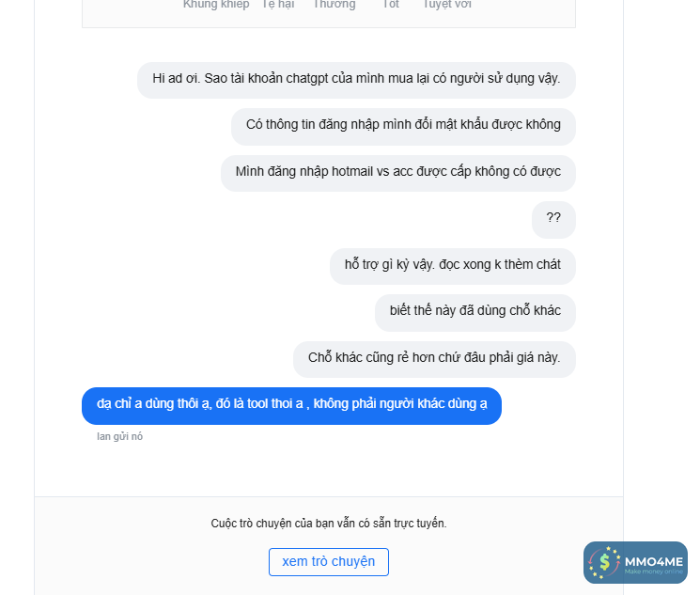
Task: Choose the 'Thường' rating option
Action: click(x=334, y=5)
